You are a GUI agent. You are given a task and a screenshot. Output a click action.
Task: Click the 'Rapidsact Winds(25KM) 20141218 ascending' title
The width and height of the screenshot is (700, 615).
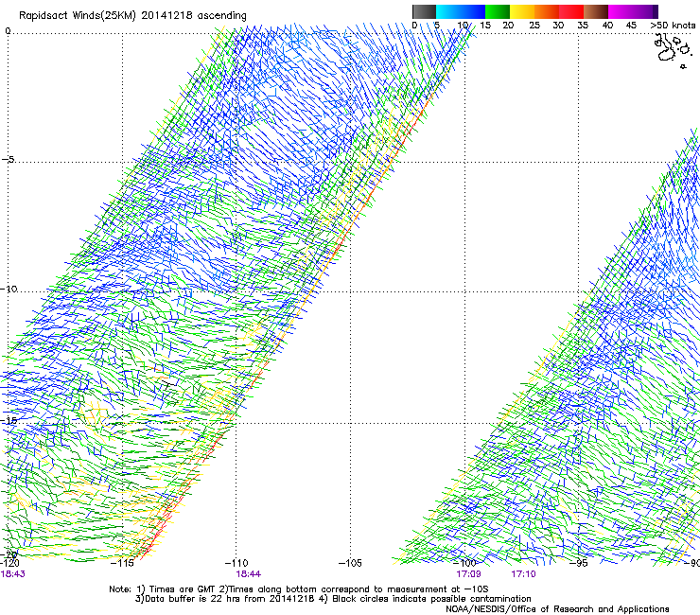coord(132,16)
